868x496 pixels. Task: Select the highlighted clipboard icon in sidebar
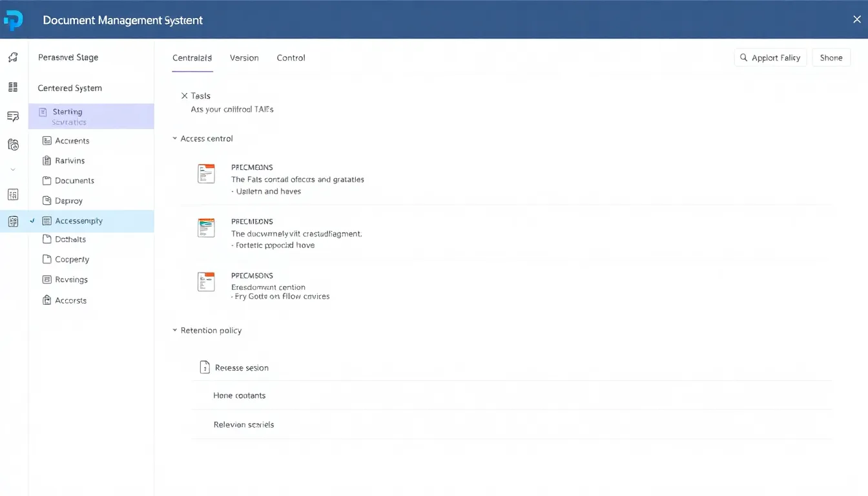click(13, 221)
